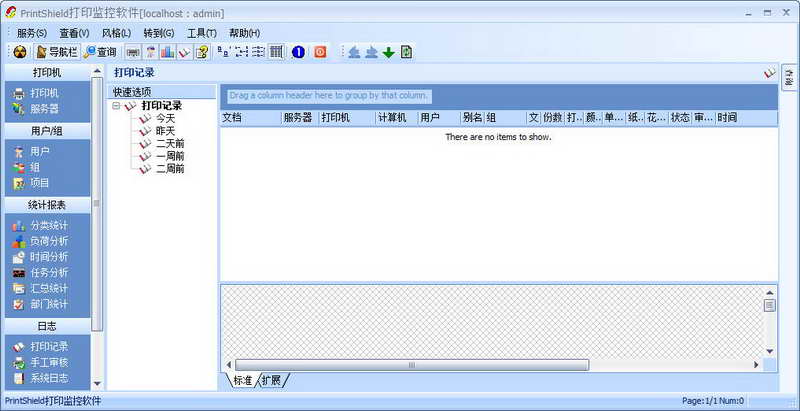Select 今天 in the quick options tree
Image resolution: width=800 pixels, height=411 pixels.
pyautogui.click(x=165, y=118)
